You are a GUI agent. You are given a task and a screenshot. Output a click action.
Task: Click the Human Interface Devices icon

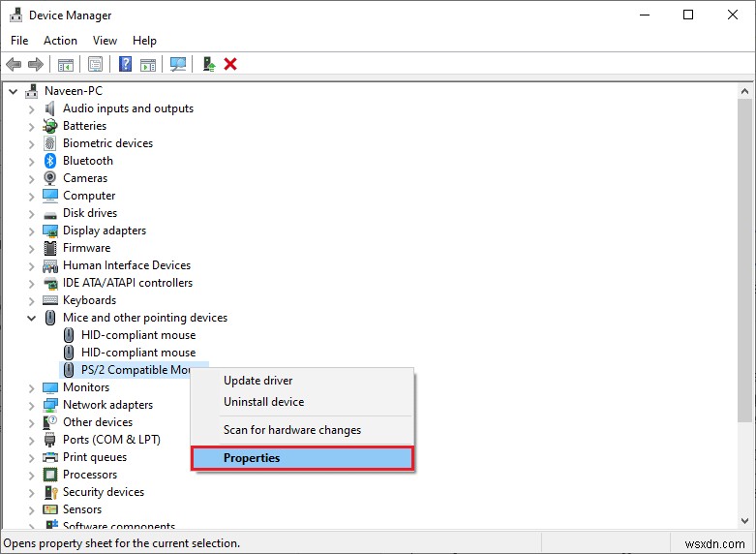click(x=50, y=265)
